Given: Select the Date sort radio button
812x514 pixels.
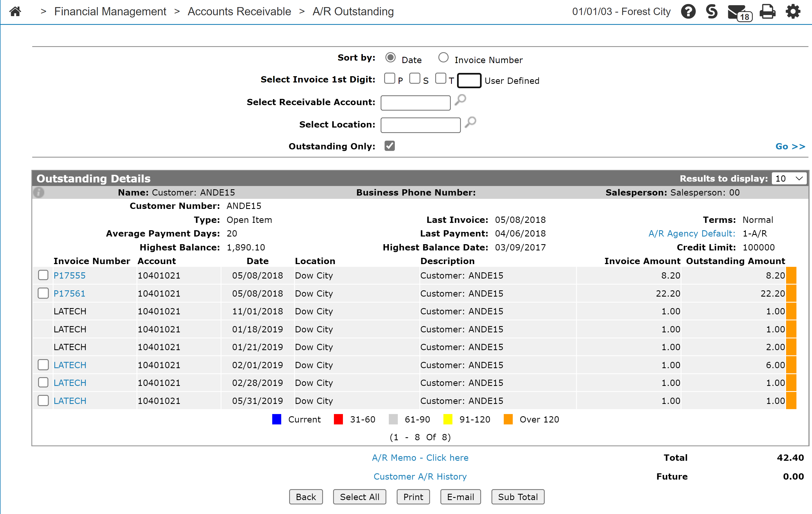Looking at the screenshot, I should [390, 58].
